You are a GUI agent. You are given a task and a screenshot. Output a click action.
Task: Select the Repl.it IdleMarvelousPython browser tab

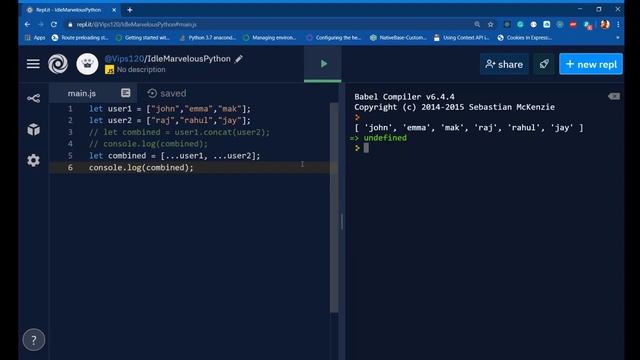pyautogui.click(x=68, y=10)
